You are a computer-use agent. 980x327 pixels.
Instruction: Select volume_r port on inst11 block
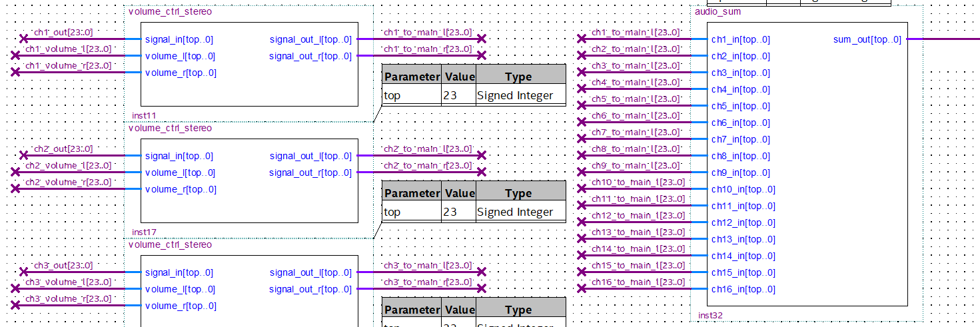pos(181,73)
